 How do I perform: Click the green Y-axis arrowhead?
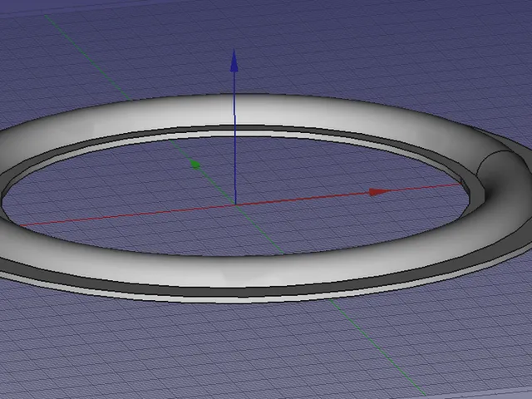[x=195, y=165]
